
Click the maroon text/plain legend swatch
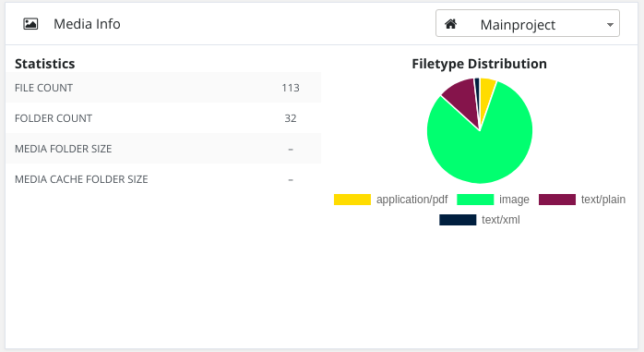(557, 200)
